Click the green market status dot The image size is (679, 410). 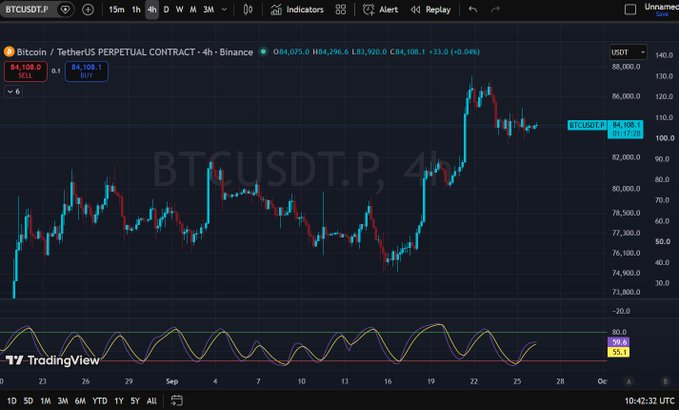263,52
